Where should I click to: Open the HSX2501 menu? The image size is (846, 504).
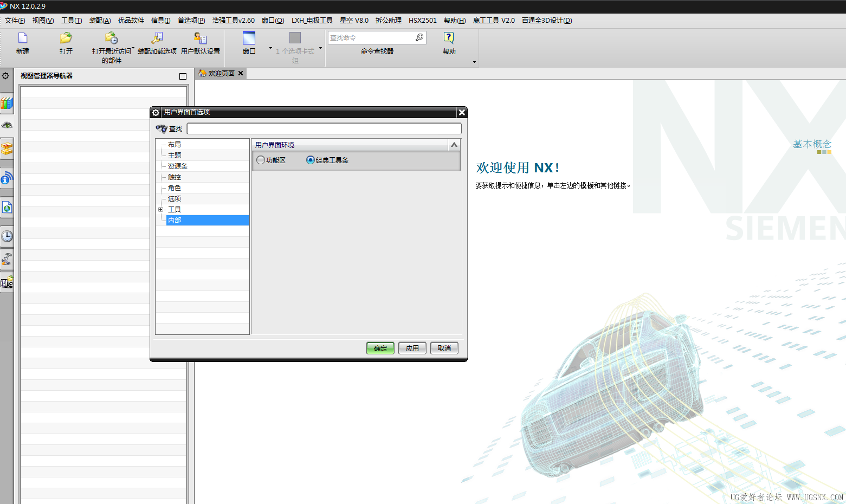click(423, 21)
